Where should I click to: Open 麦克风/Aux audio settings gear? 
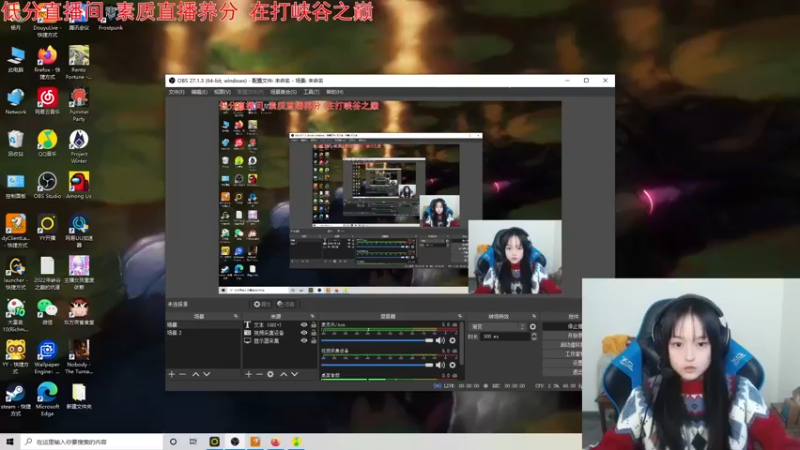click(x=452, y=340)
